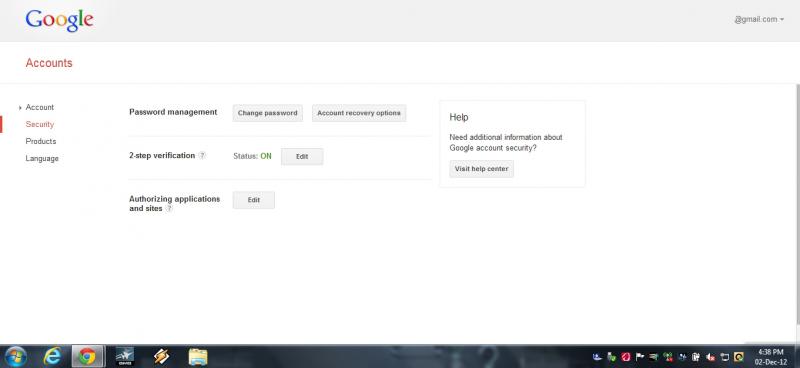This screenshot has width=800, height=368.
Task: Click help icon next to 2-step verification
Action: coord(202,156)
